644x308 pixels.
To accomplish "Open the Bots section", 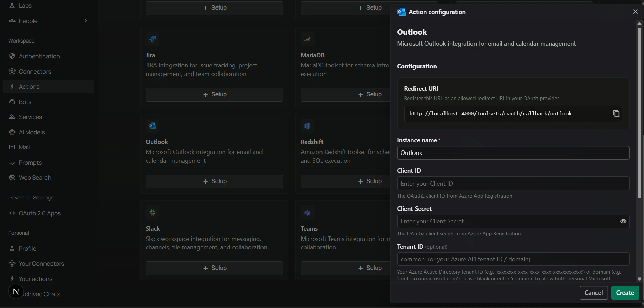I will [49, 102].
